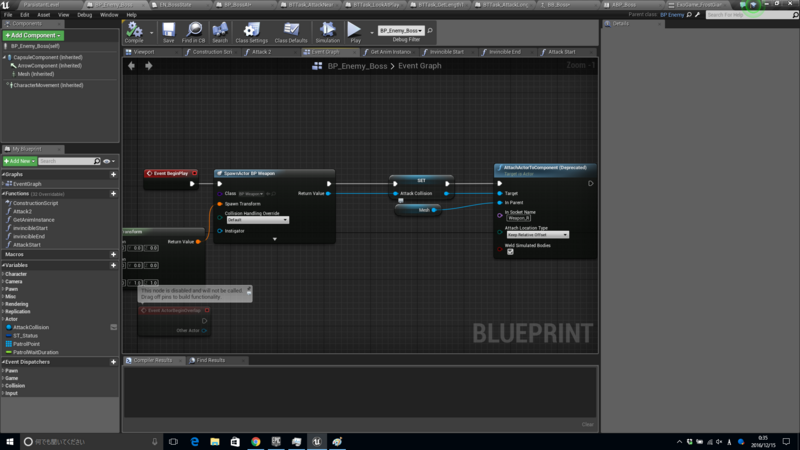The width and height of the screenshot is (800, 450).
Task: Add a new event dispatcher with plus
Action: (113, 362)
